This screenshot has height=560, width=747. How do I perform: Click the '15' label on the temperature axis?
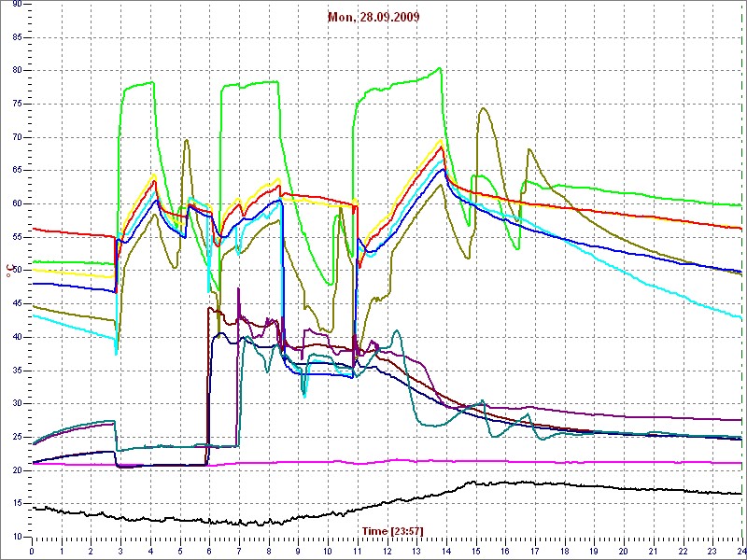click(x=16, y=504)
